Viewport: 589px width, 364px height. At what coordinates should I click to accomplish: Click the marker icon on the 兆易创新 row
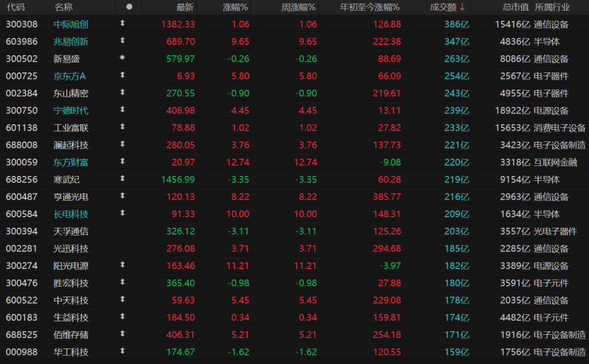click(122, 40)
